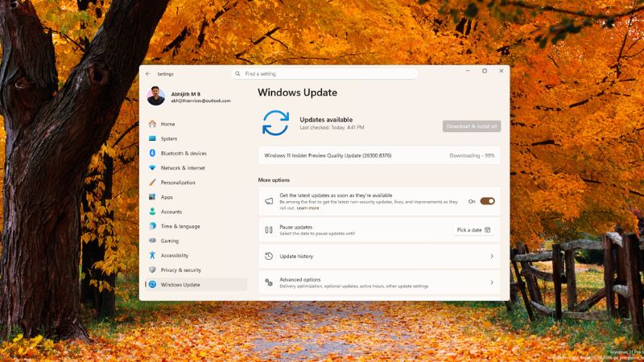Select Gaming in the sidebar

pyautogui.click(x=196, y=241)
